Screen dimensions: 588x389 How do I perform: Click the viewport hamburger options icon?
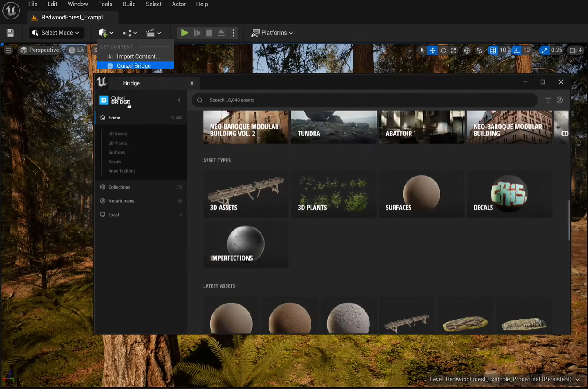click(x=8, y=50)
